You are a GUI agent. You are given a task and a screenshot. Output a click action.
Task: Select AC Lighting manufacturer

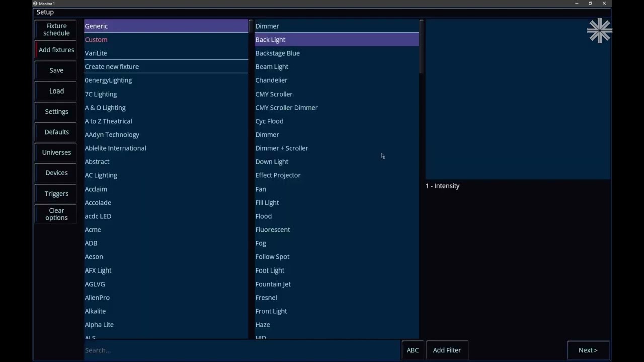pos(166,175)
